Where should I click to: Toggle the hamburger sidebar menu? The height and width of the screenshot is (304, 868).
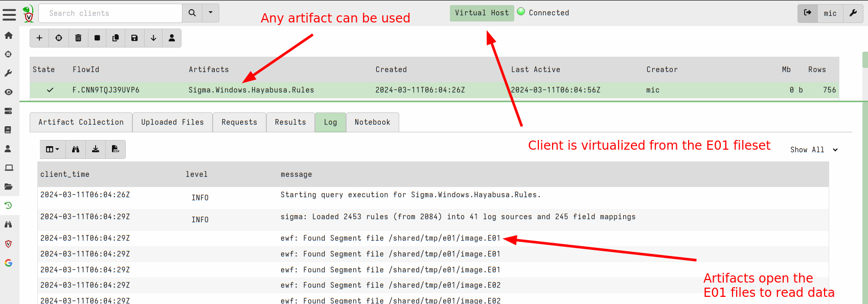click(x=9, y=14)
